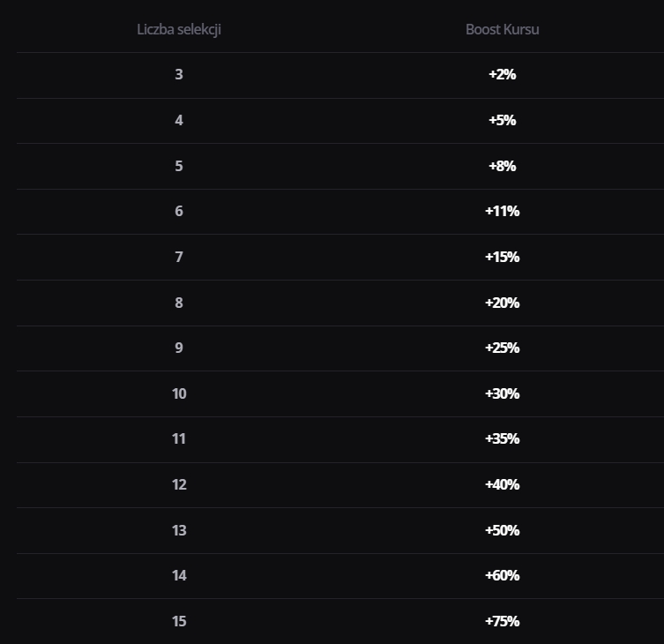The image size is (664, 644).
Task: Select the row number 13 cell
Action: click(x=179, y=530)
